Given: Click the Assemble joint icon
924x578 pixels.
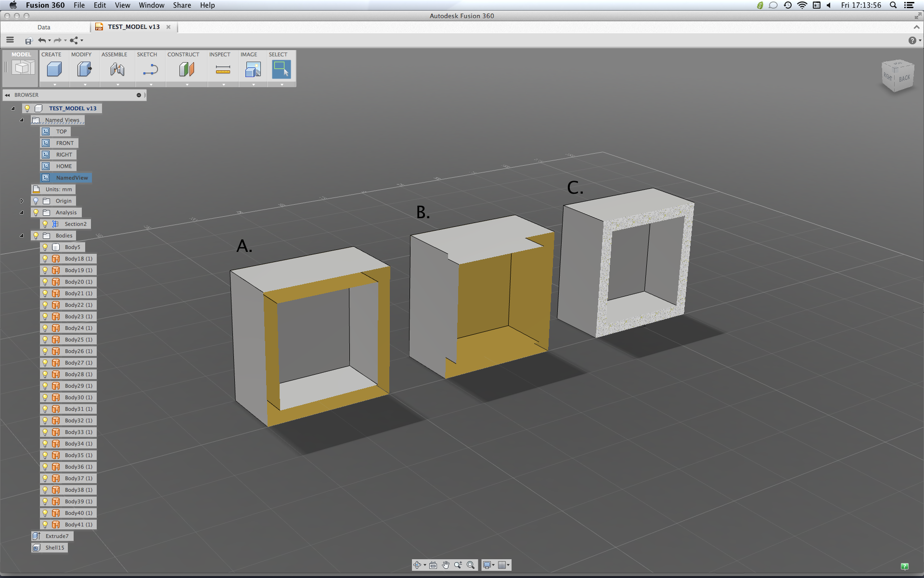Looking at the screenshot, I should coord(117,69).
